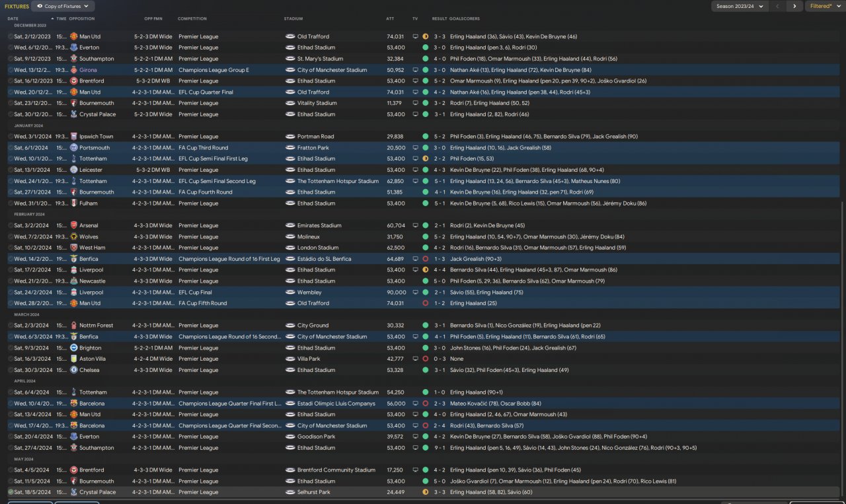Tick the selector for Sat, 2/12/2023 fixture
The image size is (846, 504).
point(11,37)
